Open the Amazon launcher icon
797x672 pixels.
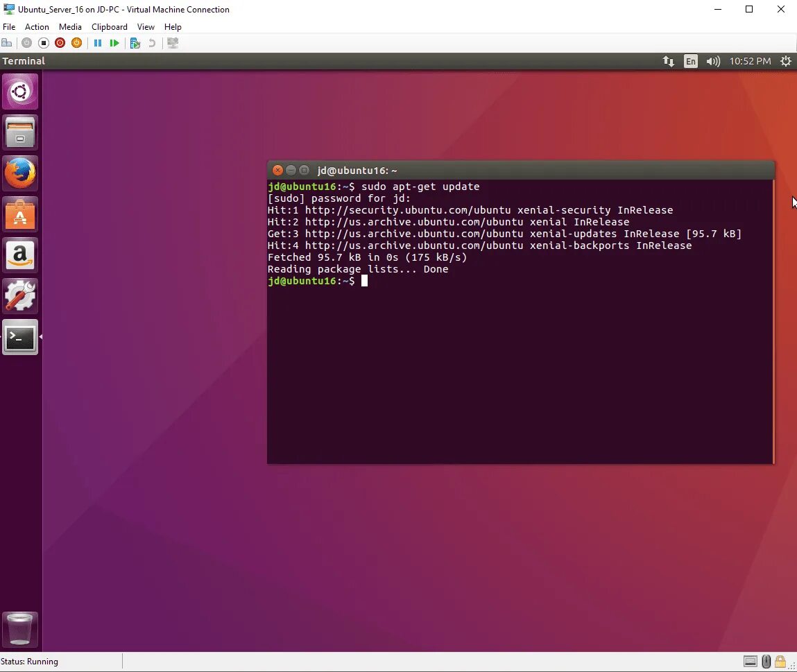click(20, 255)
